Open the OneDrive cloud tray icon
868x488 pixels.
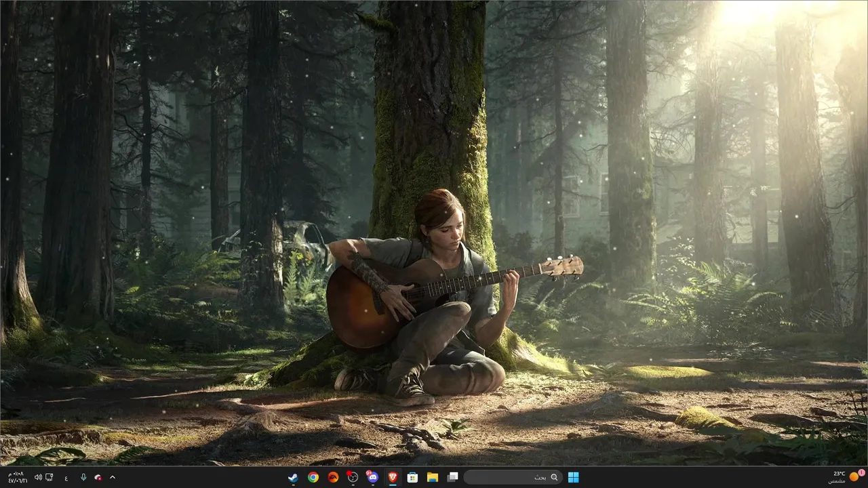[x=98, y=477]
